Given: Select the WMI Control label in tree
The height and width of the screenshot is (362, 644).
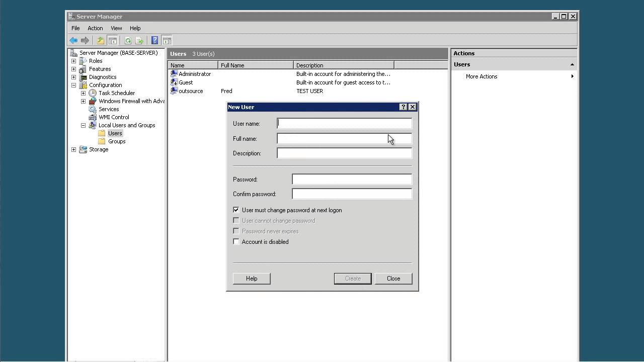Looking at the screenshot, I should [114, 117].
